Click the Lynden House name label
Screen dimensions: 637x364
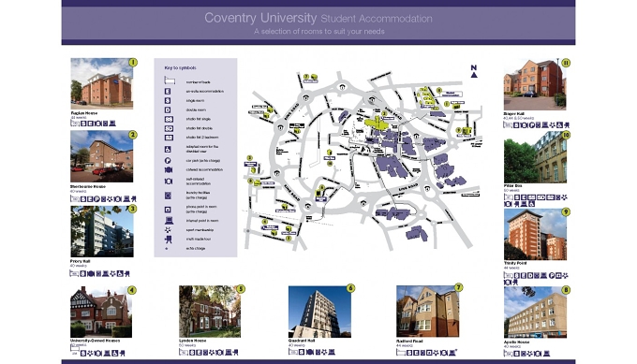[193, 341]
